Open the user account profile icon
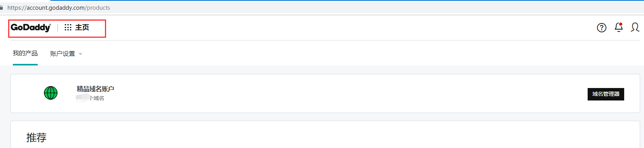644x148 pixels. point(635,27)
